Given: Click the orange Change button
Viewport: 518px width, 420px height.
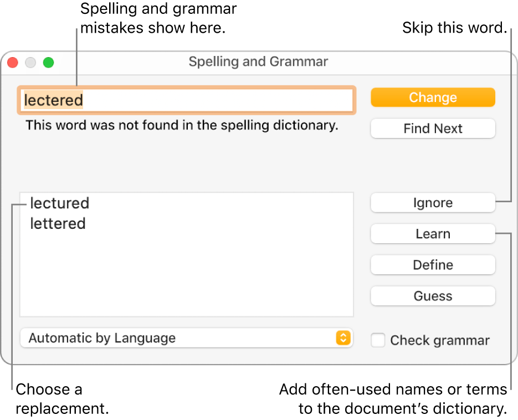Looking at the screenshot, I should click(x=433, y=98).
